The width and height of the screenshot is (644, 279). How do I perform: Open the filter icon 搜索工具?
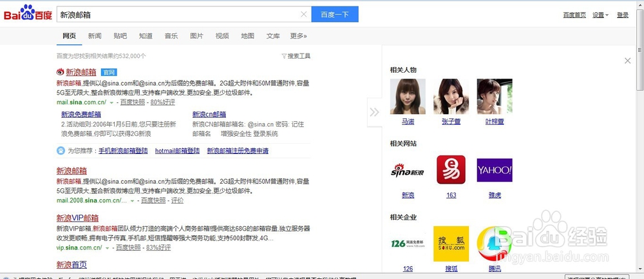(x=296, y=56)
